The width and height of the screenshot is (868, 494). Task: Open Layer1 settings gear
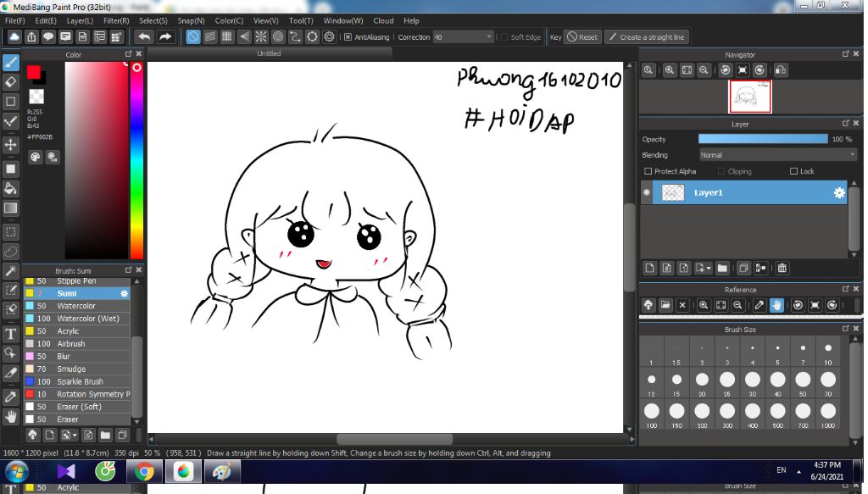(839, 192)
